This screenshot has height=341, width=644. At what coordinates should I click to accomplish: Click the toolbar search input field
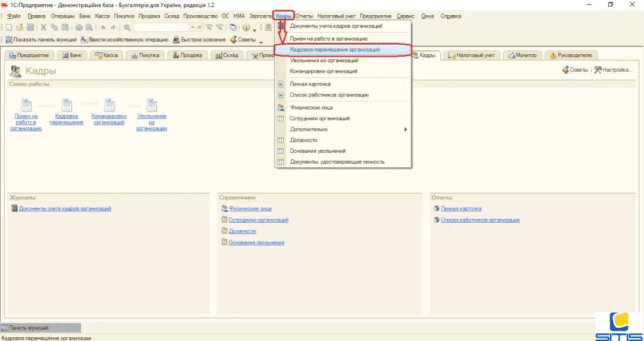coord(160,28)
